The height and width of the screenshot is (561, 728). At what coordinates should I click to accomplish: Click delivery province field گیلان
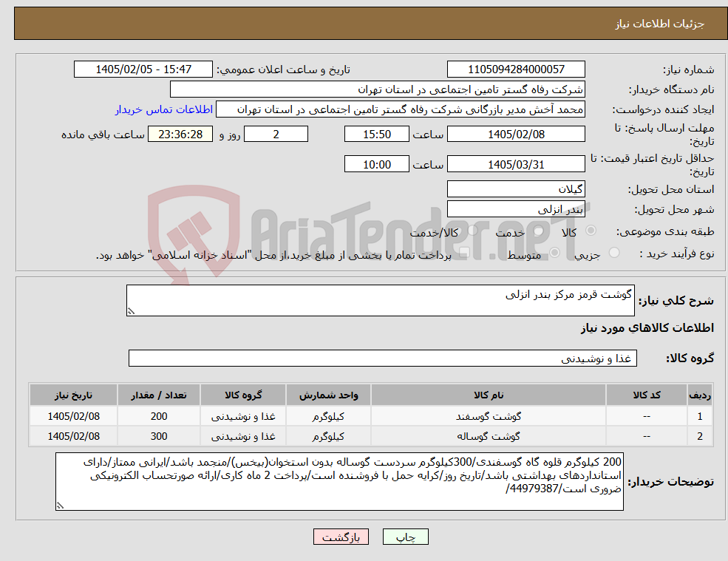(x=516, y=189)
